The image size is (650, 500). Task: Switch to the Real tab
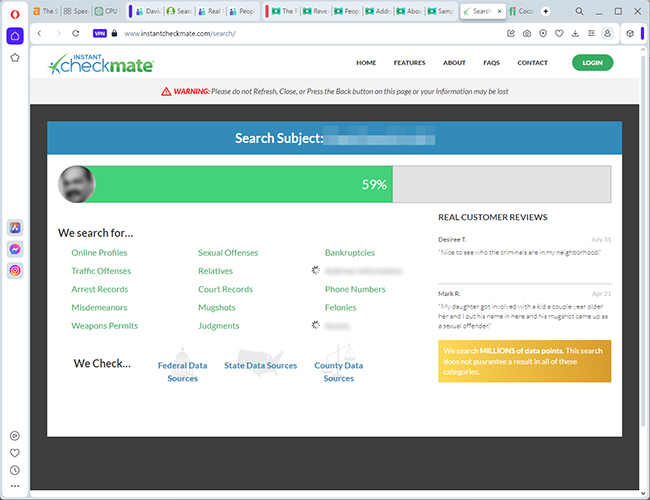click(211, 11)
